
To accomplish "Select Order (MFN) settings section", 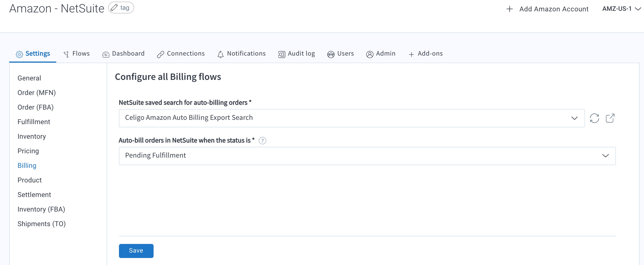I will (36, 93).
